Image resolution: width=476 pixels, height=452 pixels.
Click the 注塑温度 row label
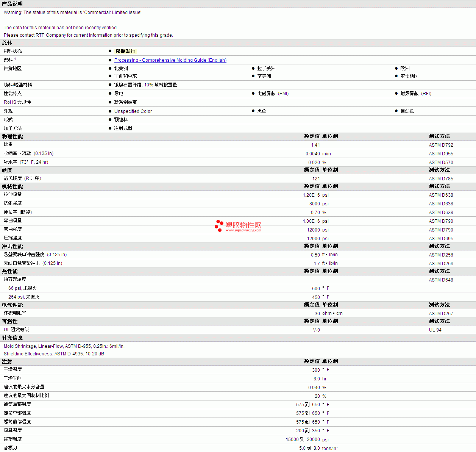pos(13,439)
